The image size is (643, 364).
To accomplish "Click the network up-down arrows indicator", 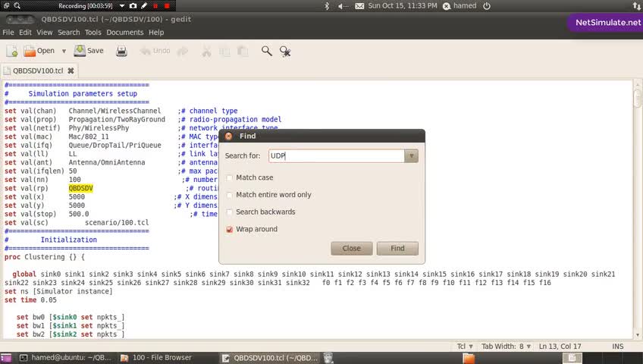I will (x=636, y=6).
